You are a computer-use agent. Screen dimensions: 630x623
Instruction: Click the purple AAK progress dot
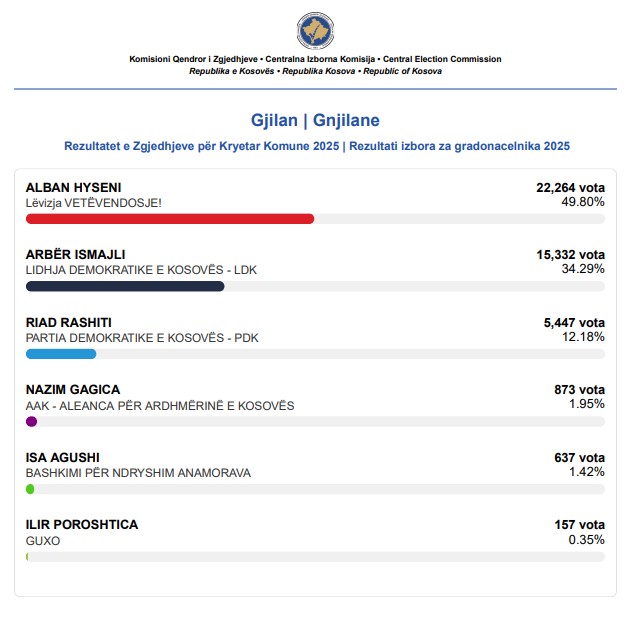click(31, 422)
